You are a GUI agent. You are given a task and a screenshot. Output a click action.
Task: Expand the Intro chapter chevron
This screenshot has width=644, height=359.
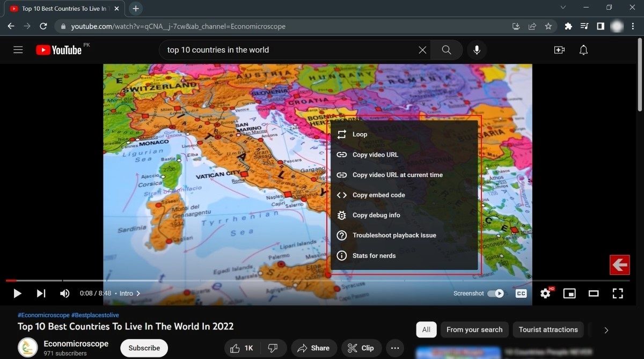pyautogui.click(x=138, y=294)
